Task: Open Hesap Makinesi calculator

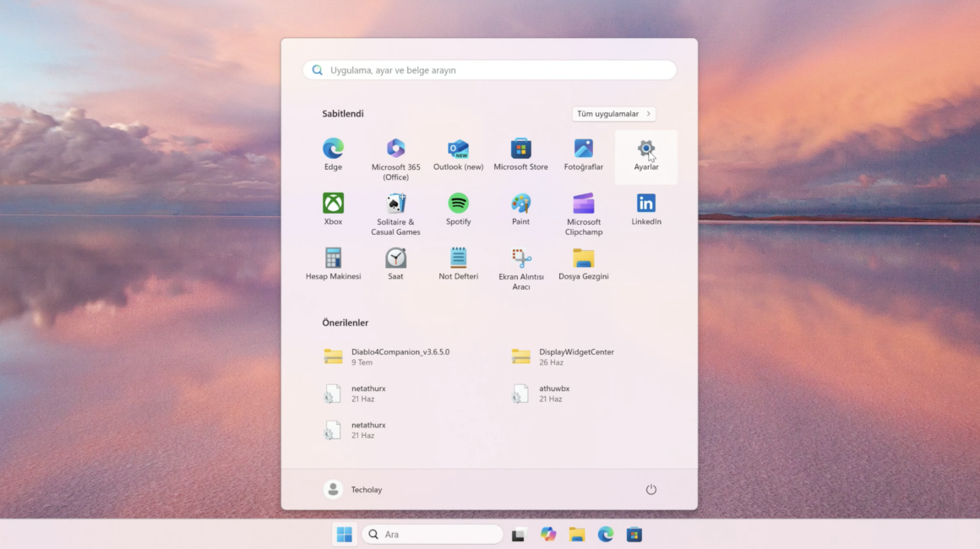Action: pyautogui.click(x=333, y=264)
